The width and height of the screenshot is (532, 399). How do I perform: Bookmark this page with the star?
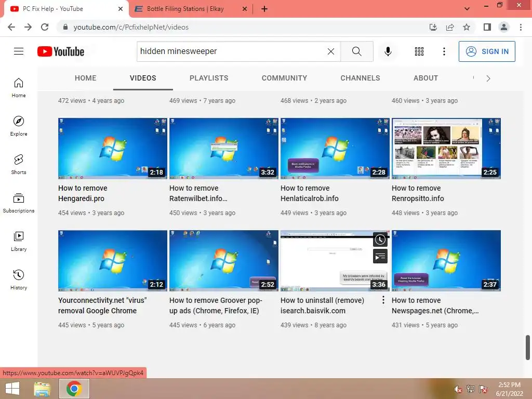(x=467, y=27)
